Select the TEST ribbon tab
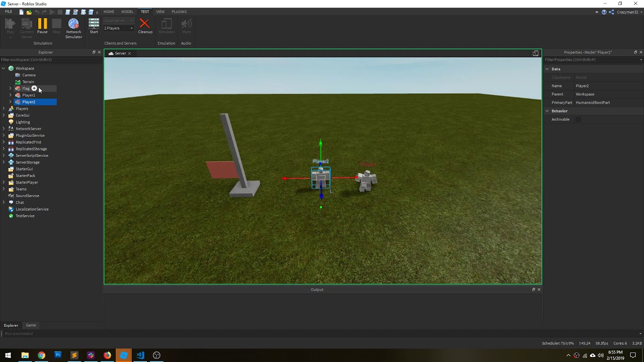Image resolution: width=644 pixels, height=362 pixels. point(145,12)
